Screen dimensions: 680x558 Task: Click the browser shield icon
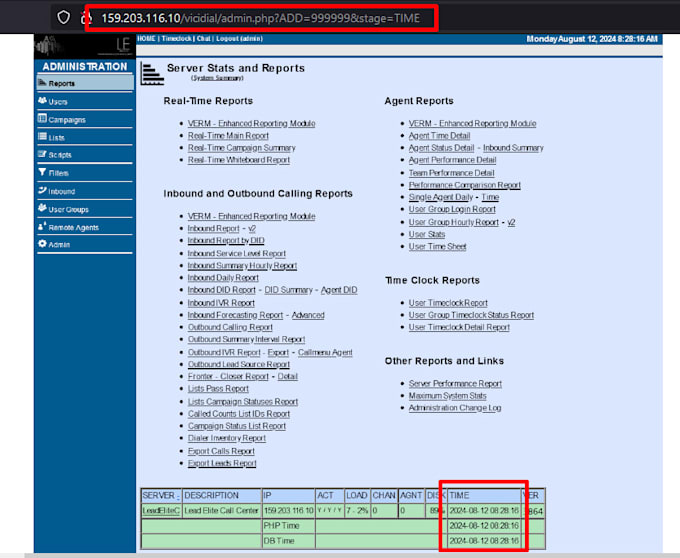(x=64, y=18)
